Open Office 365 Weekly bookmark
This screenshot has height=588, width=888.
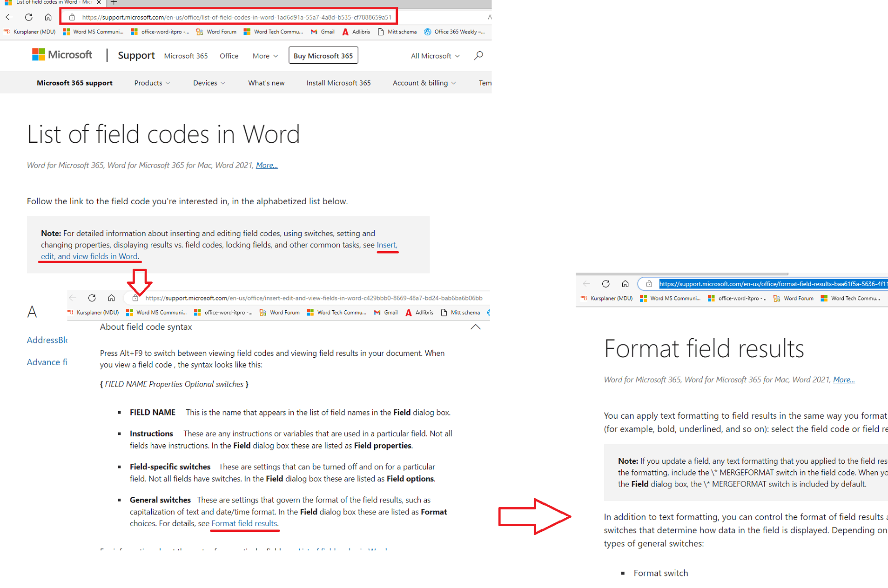click(455, 32)
